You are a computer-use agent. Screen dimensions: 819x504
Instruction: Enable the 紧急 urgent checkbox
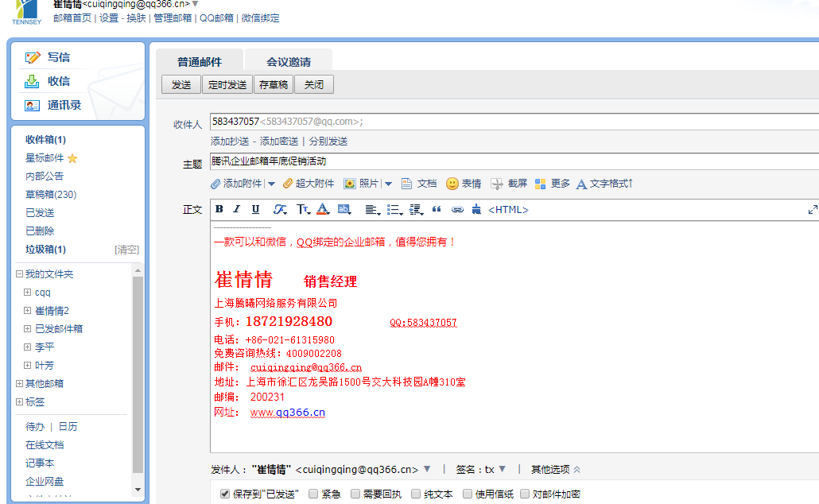click(x=313, y=493)
